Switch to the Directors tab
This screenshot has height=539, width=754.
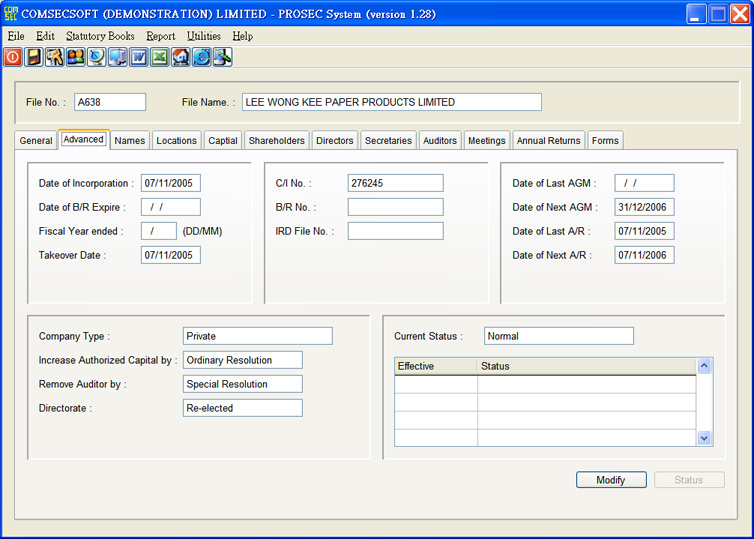coord(334,141)
